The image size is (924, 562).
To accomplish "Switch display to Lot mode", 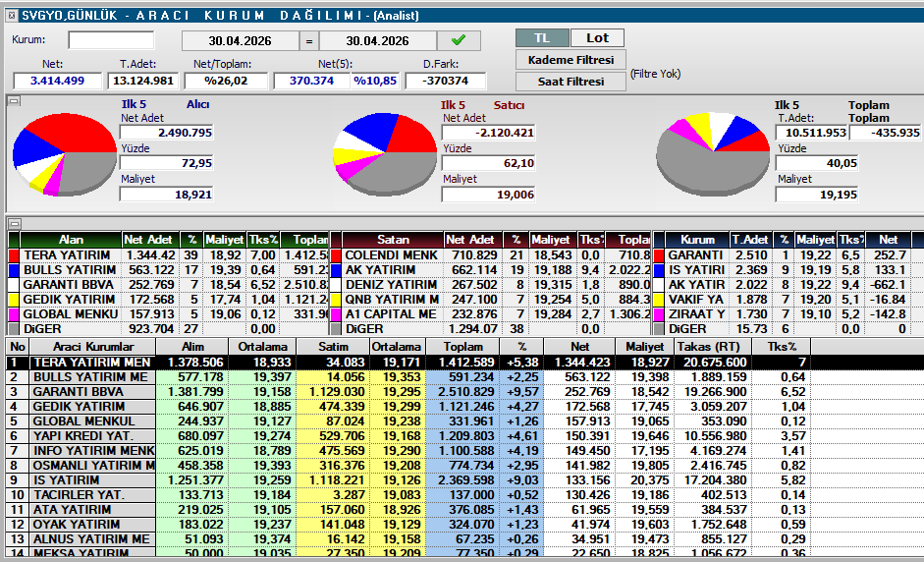I will pos(597,38).
